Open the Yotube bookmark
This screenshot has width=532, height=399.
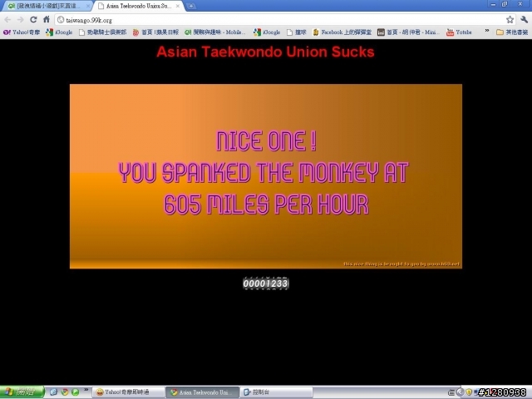[x=459, y=32]
